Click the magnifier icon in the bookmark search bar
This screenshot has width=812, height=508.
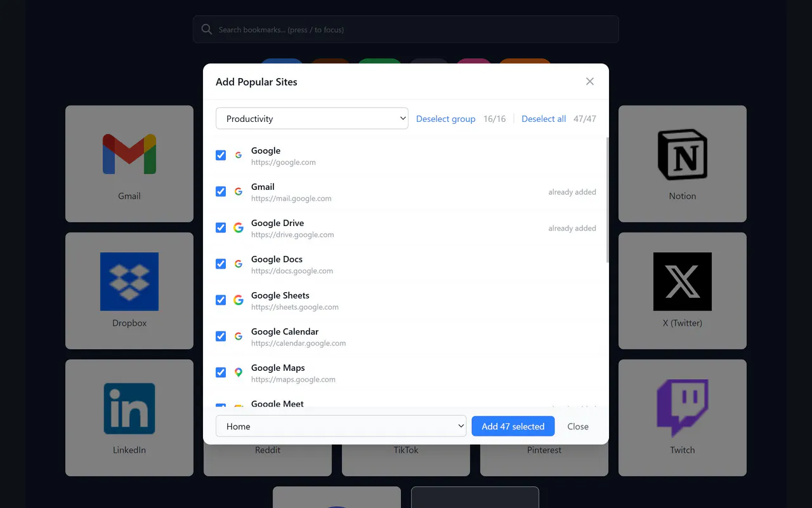[207, 29]
